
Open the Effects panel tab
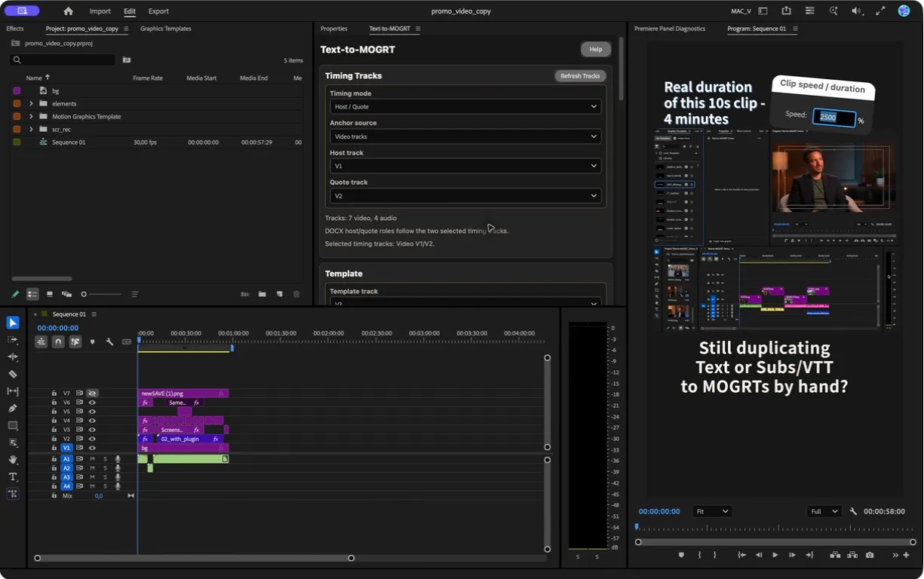tap(15, 29)
